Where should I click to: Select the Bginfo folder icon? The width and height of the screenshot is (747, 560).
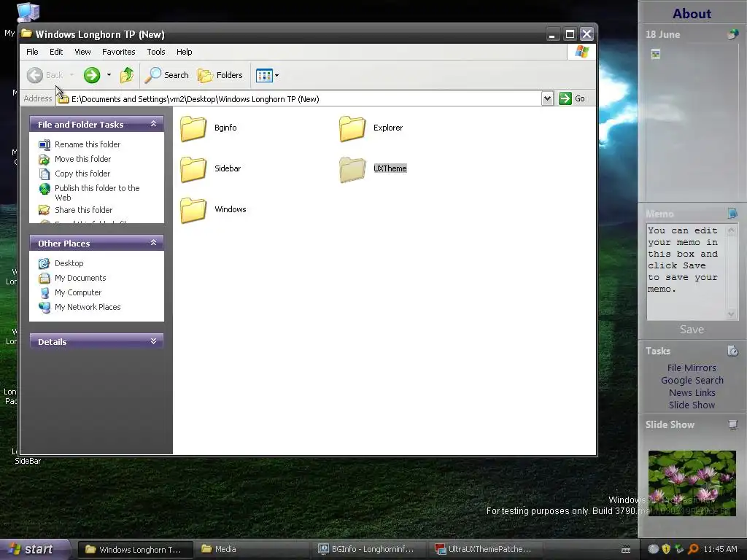(193, 128)
